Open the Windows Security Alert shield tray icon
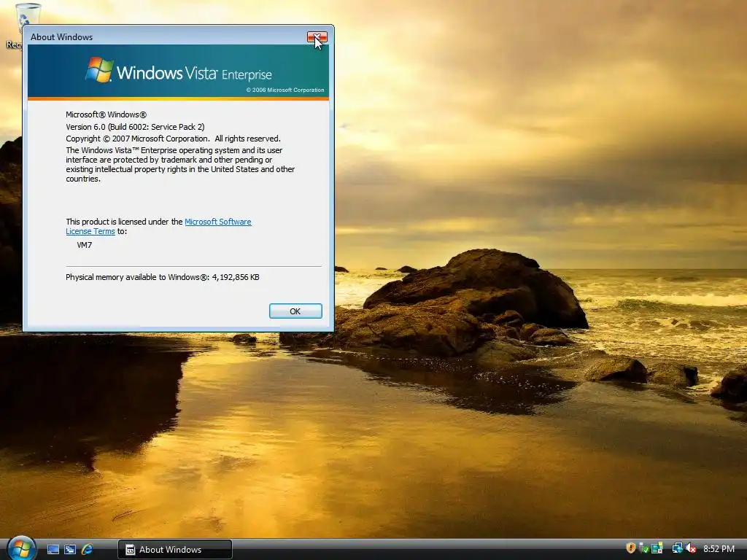This screenshot has height=560, width=747. 631,548
